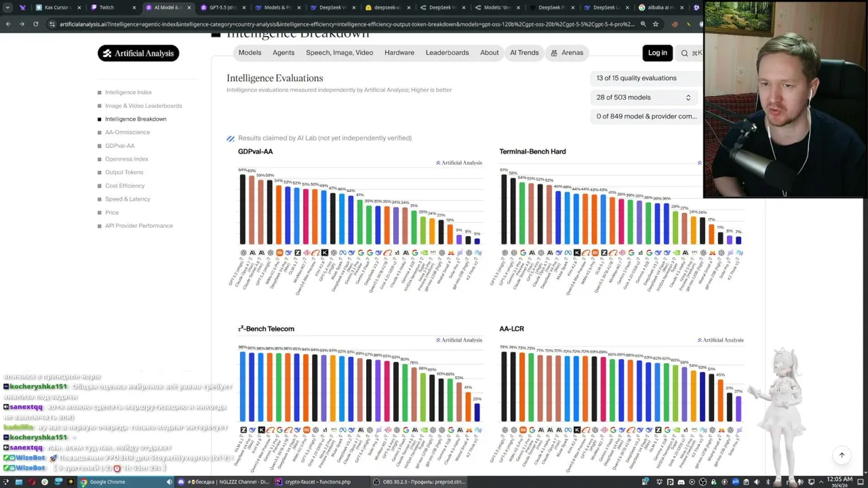Jump to Output Tokens section
The image size is (868, 488).
pos(124,172)
